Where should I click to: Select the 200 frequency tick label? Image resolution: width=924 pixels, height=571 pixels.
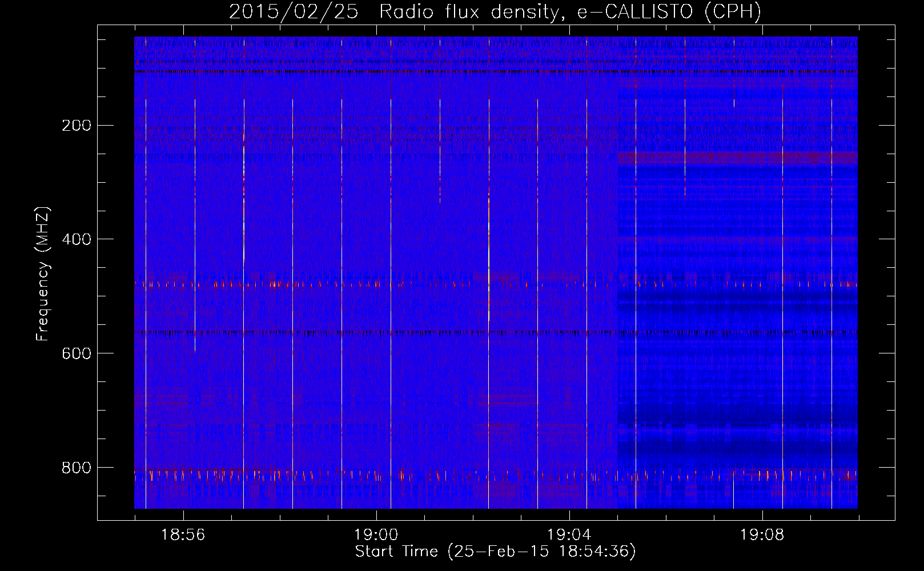click(x=77, y=126)
